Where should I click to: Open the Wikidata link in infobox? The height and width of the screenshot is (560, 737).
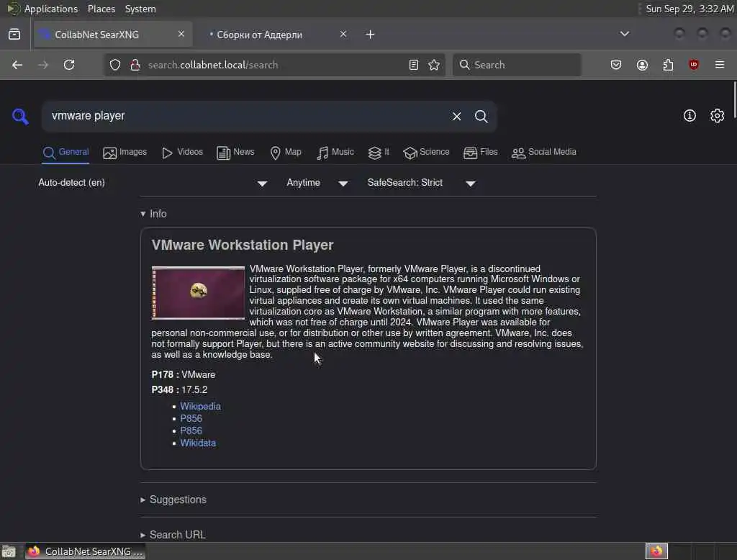click(x=198, y=443)
